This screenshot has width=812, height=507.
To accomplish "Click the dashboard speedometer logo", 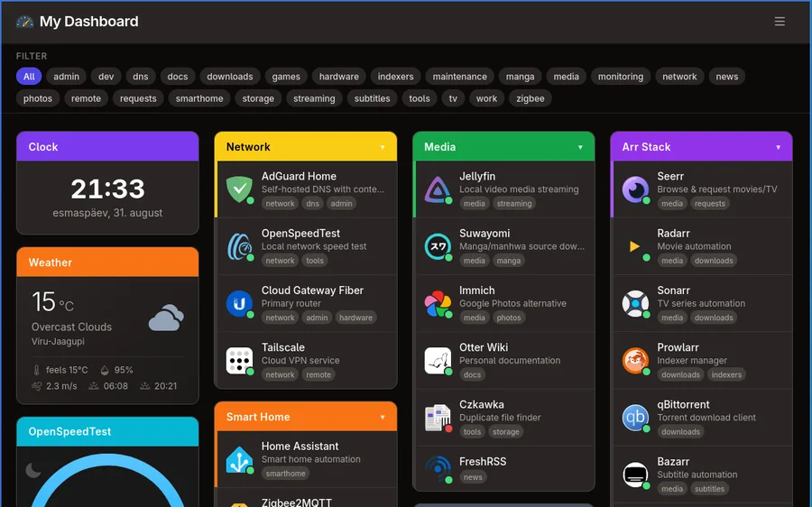I will [24, 22].
